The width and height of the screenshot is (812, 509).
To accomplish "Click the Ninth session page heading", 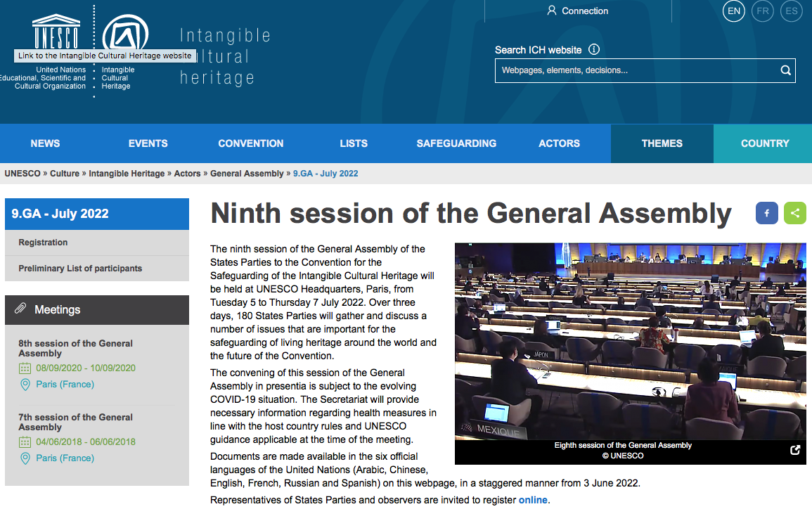I will pyautogui.click(x=471, y=213).
